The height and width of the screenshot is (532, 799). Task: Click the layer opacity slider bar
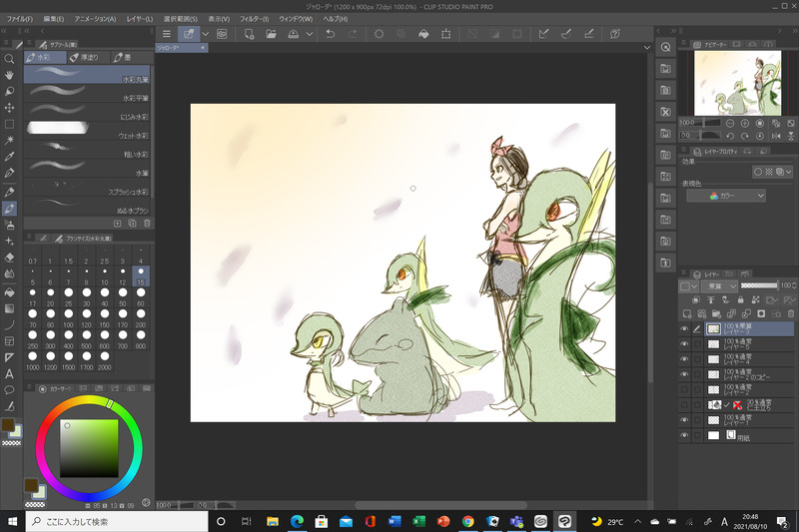(x=759, y=285)
